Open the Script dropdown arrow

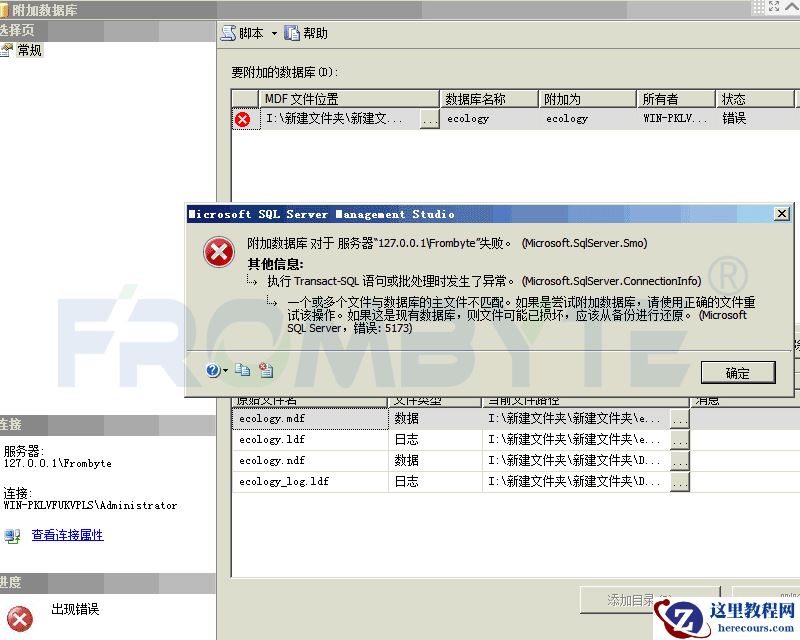click(x=274, y=33)
